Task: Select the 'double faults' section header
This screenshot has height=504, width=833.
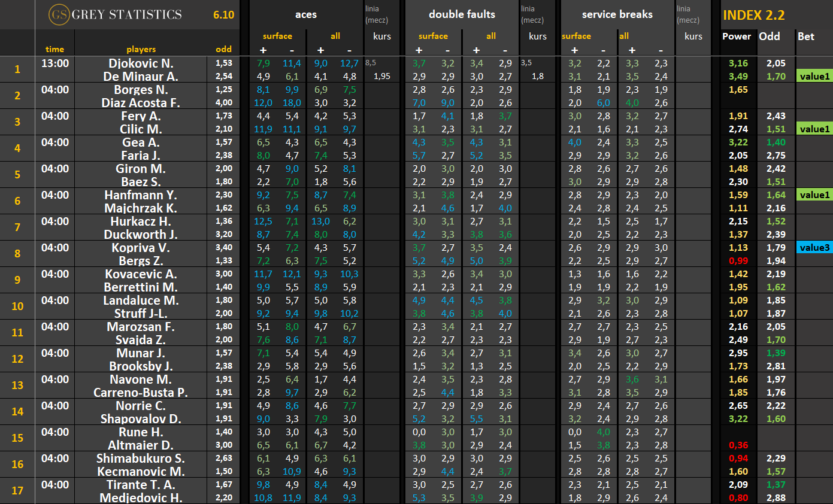Action: tap(462, 14)
